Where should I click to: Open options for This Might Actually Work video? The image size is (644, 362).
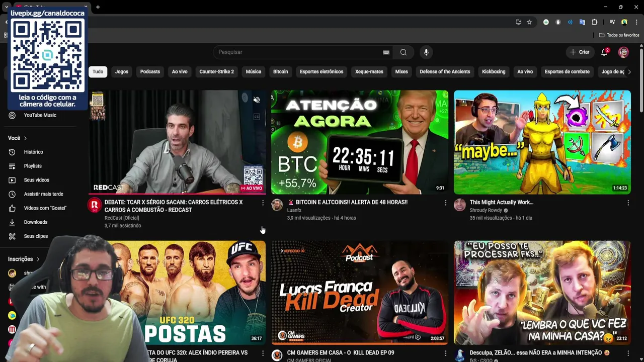(x=628, y=203)
